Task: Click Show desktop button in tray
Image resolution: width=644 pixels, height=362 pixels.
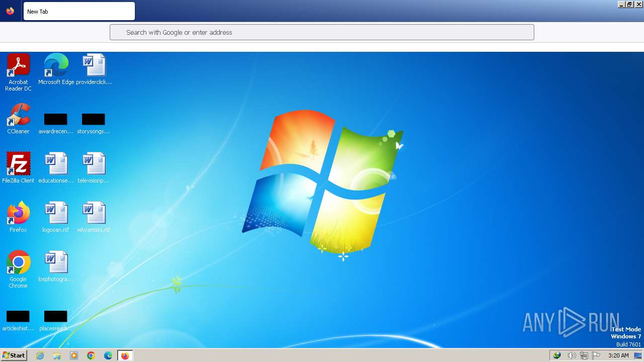Action: 638,355
